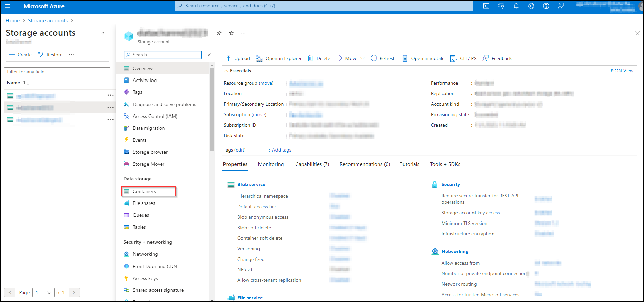Screen dimensions: 644x302
Task: Open the notifications bell
Action: [516, 6]
